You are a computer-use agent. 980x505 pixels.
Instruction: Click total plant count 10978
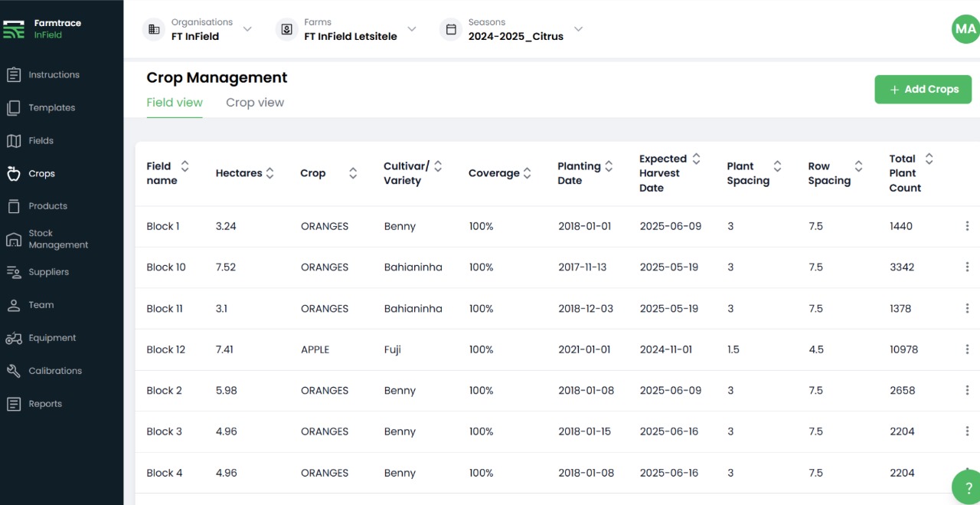pyautogui.click(x=904, y=349)
